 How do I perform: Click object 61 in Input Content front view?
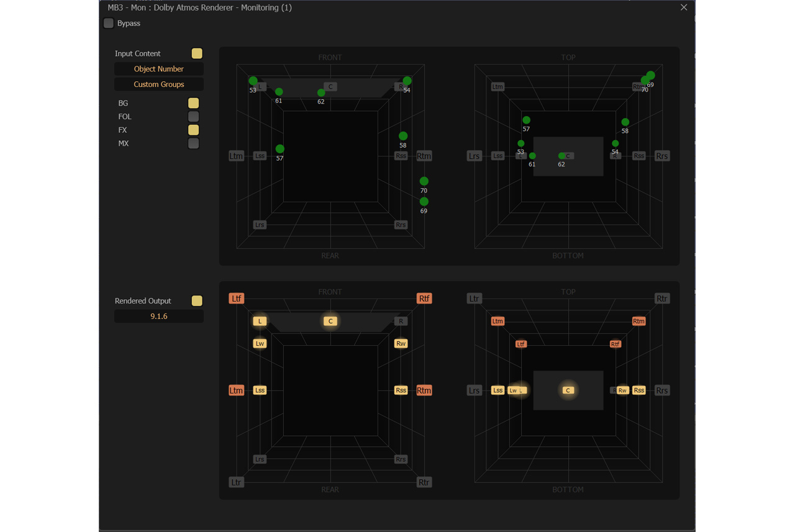pyautogui.click(x=279, y=92)
